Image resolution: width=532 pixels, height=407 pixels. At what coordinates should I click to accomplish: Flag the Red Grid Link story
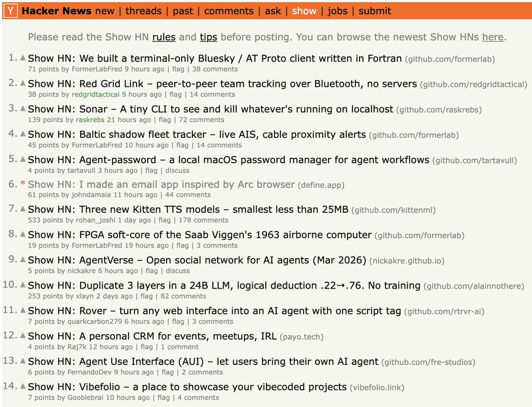176,94
